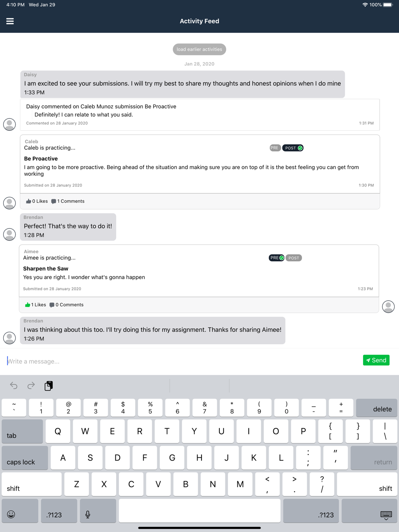Select the PRE tag on Caleb's submission
This screenshot has height=532, width=399.
275,148
